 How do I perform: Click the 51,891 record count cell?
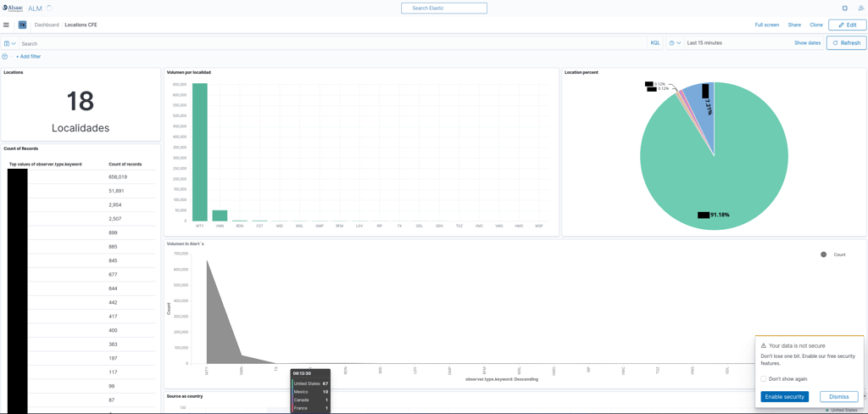coord(116,191)
